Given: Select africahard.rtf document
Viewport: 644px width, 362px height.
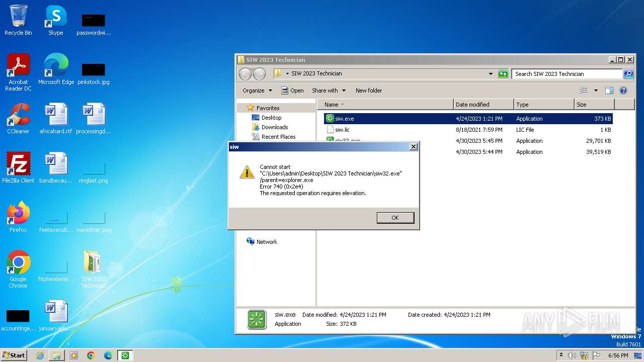Looking at the screenshot, I should pyautogui.click(x=56, y=119).
